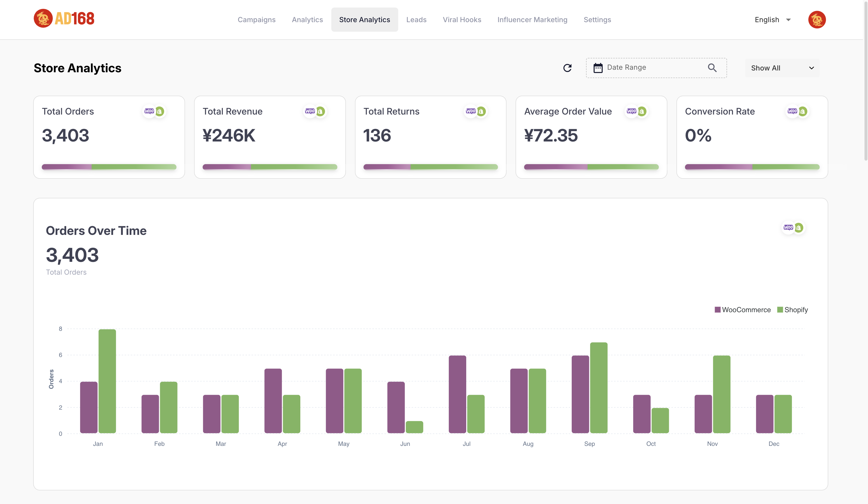This screenshot has height=504, width=868.
Task: Switch to the Leads tab
Action: [x=416, y=20]
